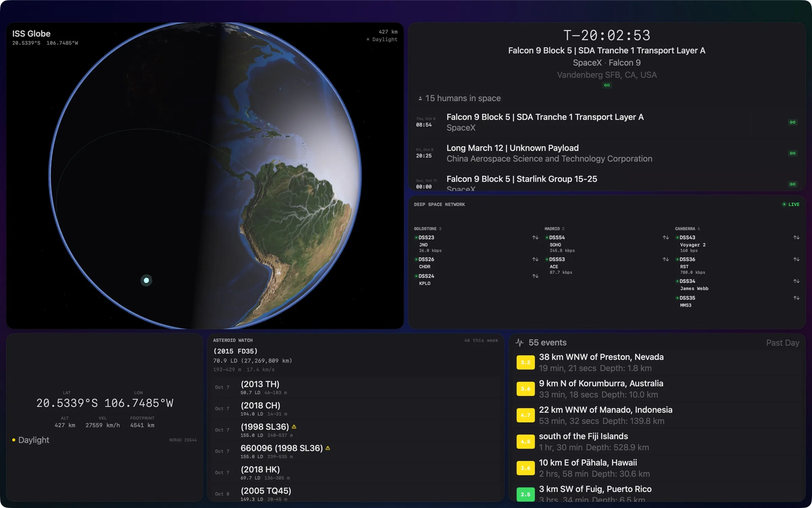The height and width of the screenshot is (508, 812).
Task: Click the green 2.5 magnitude badge
Action: point(525,494)
